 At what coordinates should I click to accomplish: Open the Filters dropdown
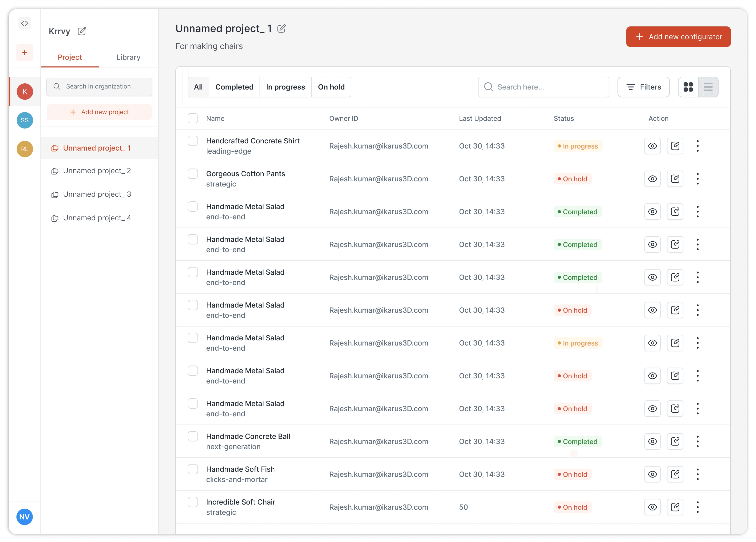[643, 87]
